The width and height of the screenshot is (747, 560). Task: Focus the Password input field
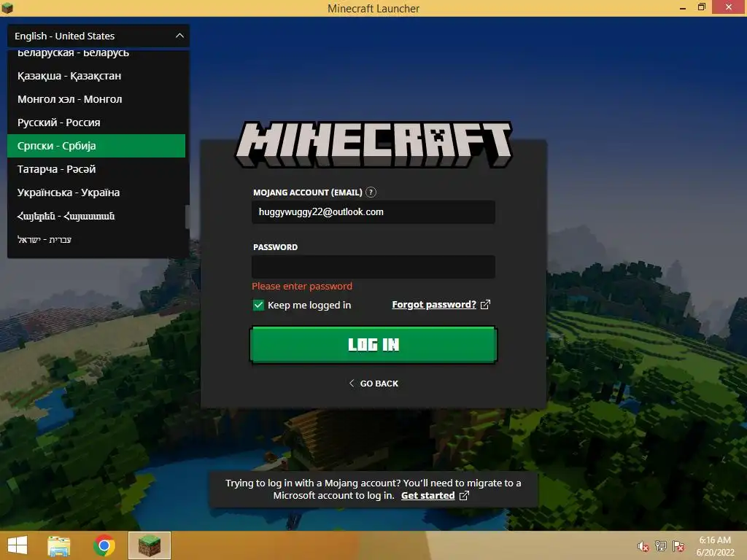tap(373, 267)
